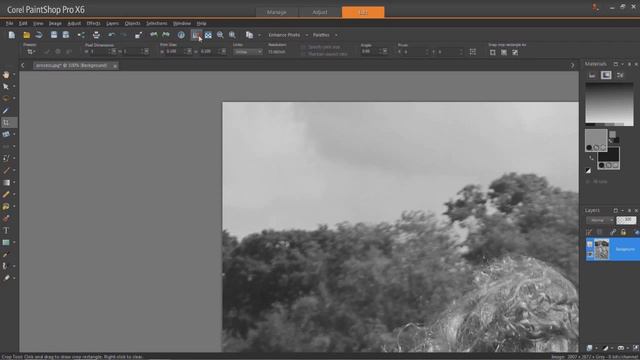Click the Angle input field

click(371, 51)
